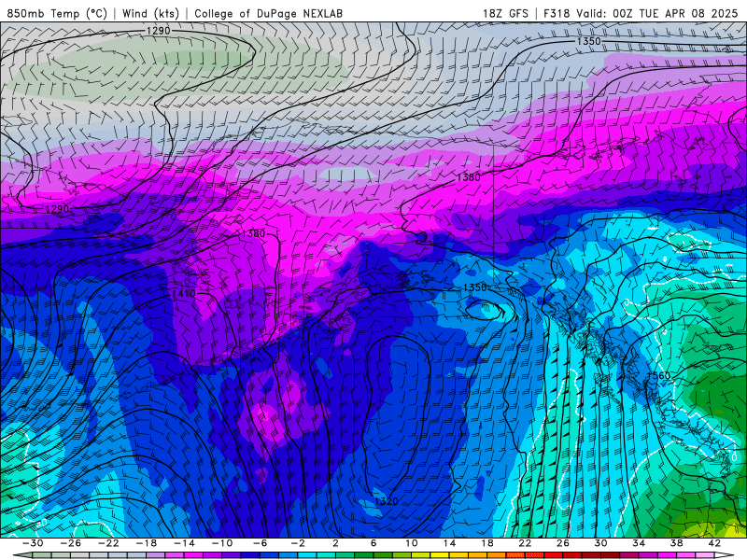Click the 1410 contour label
This screenshot has height=560, width=747.
183,293
